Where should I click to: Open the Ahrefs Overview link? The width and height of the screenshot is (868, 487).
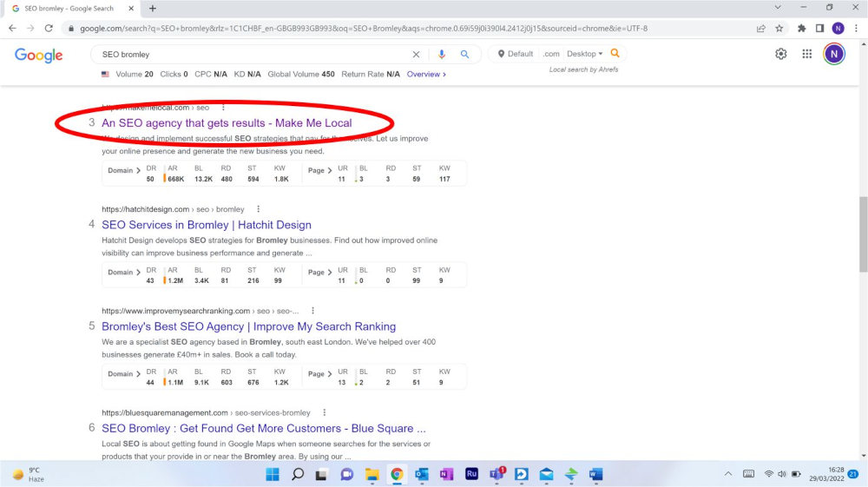pyautogui.click(x=426, y=74)
